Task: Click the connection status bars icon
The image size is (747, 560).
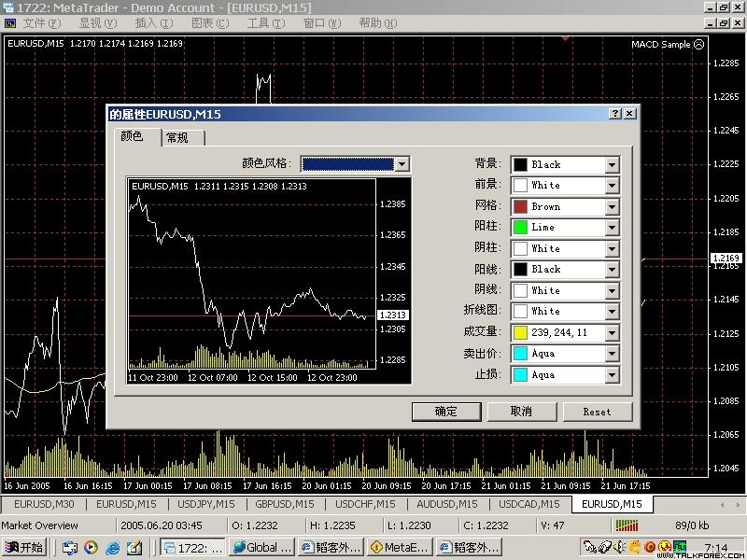Action: point(627,525)
